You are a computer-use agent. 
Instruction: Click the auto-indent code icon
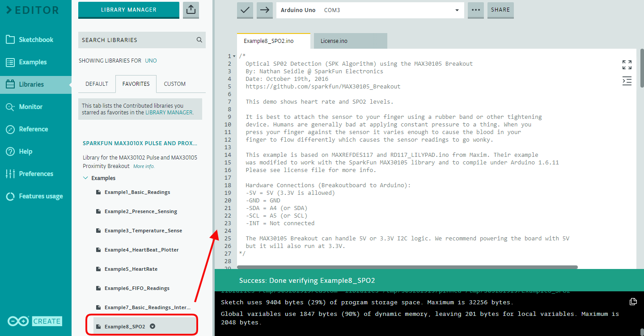pos(627,81)
